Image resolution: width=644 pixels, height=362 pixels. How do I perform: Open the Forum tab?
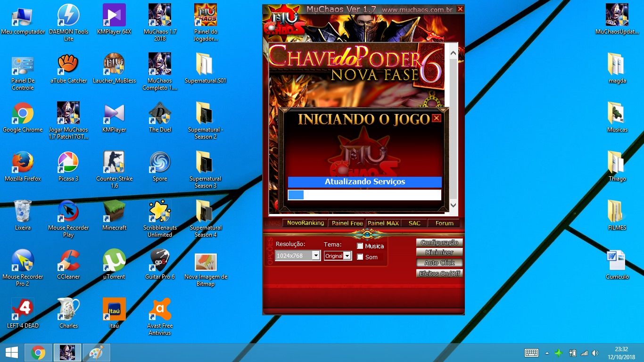[444, 223]
